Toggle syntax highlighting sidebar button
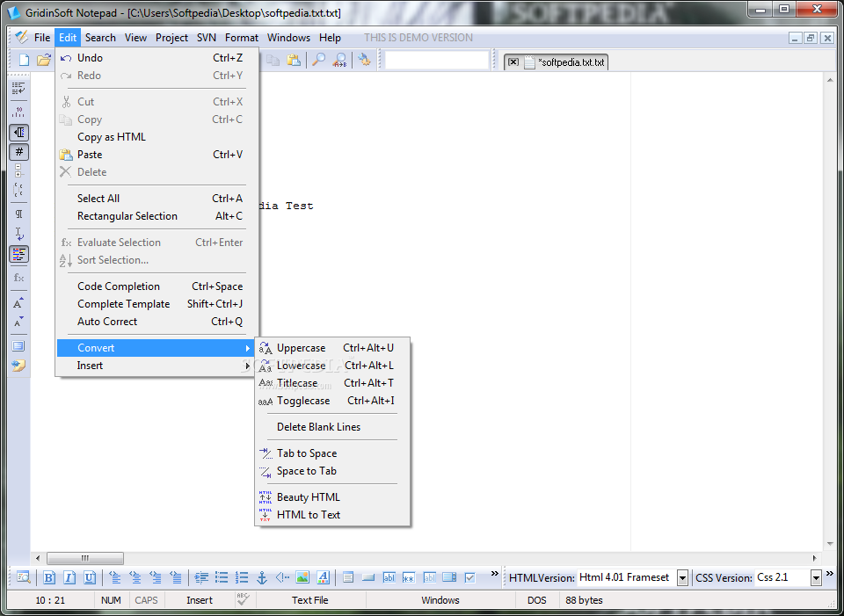 click(x=18, y=254)
